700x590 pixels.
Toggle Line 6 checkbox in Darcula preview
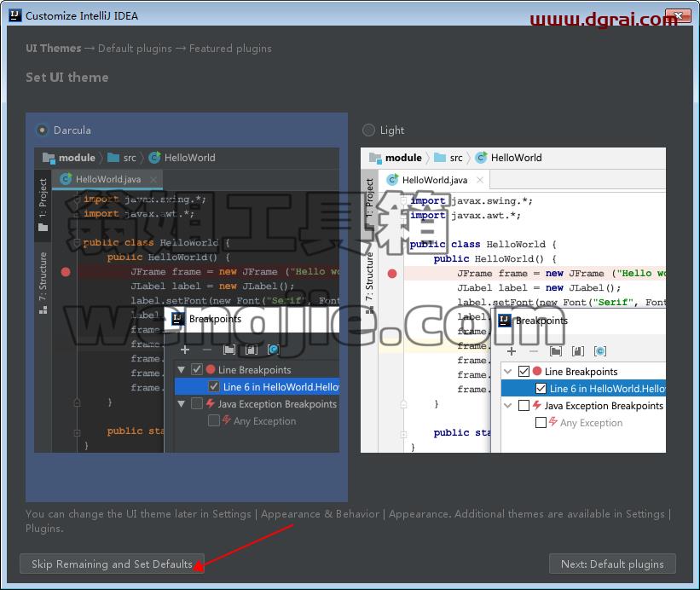click(214, 386)
